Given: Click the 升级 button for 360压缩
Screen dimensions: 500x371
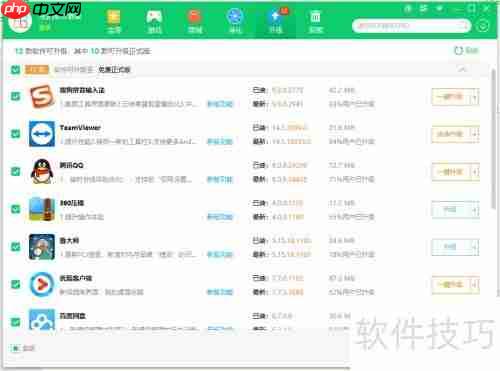Looking at the screenshot, I should [451, 210].
